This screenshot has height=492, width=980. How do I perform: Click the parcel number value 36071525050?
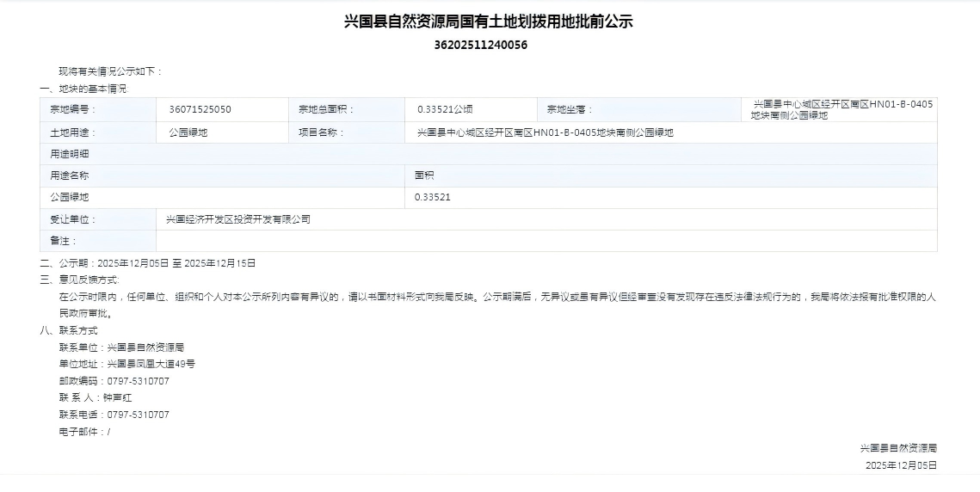200,109
